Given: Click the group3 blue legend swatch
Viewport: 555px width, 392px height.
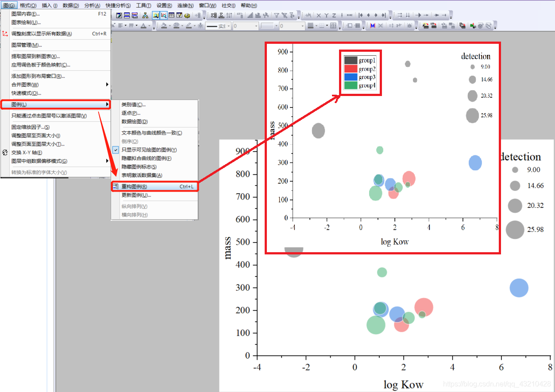Looking at the screenshot, I should click(351, 77).
